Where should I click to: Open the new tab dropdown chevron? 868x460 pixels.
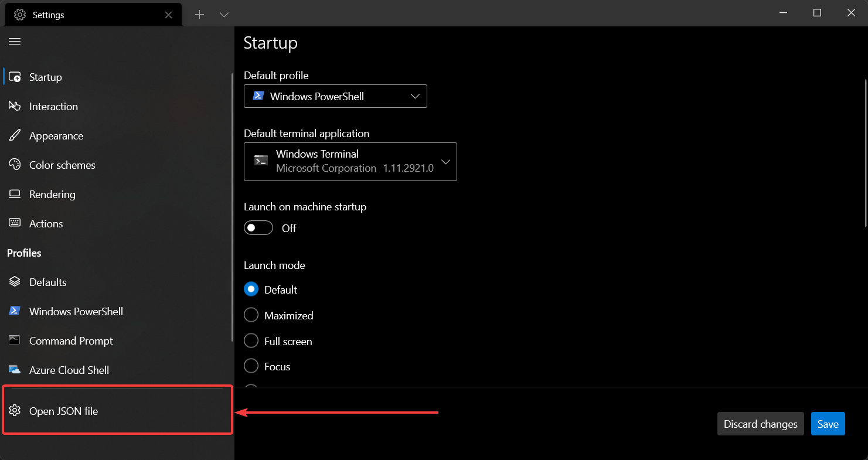pyautogui.click(x=224, y=15)
